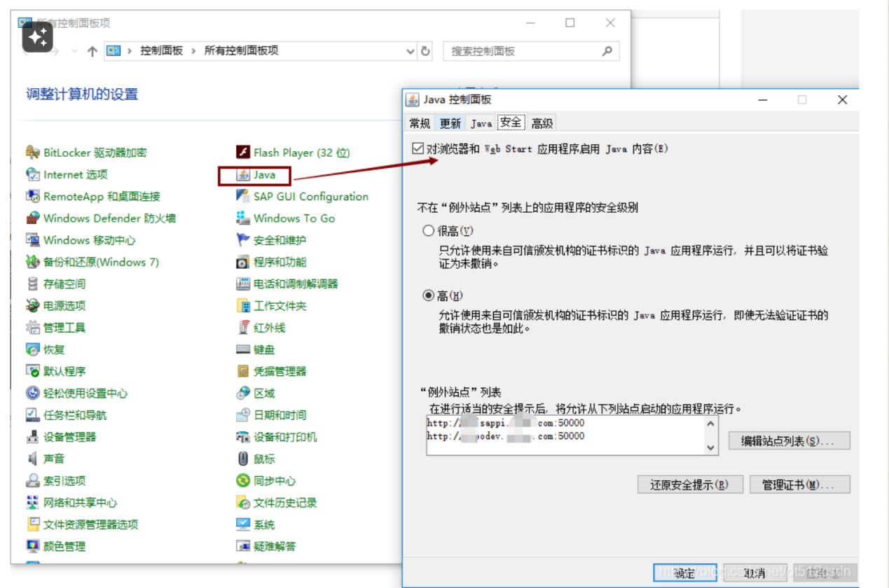Click the 控制面板 breadcrumb segment
889x588 pixels.
click(x=161, y=51)
